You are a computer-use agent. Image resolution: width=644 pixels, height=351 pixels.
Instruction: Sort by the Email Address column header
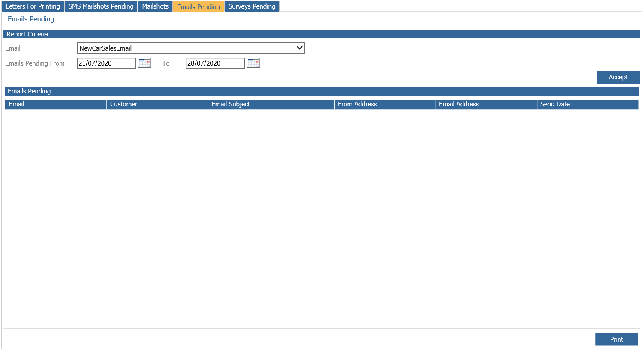[486, 104]
